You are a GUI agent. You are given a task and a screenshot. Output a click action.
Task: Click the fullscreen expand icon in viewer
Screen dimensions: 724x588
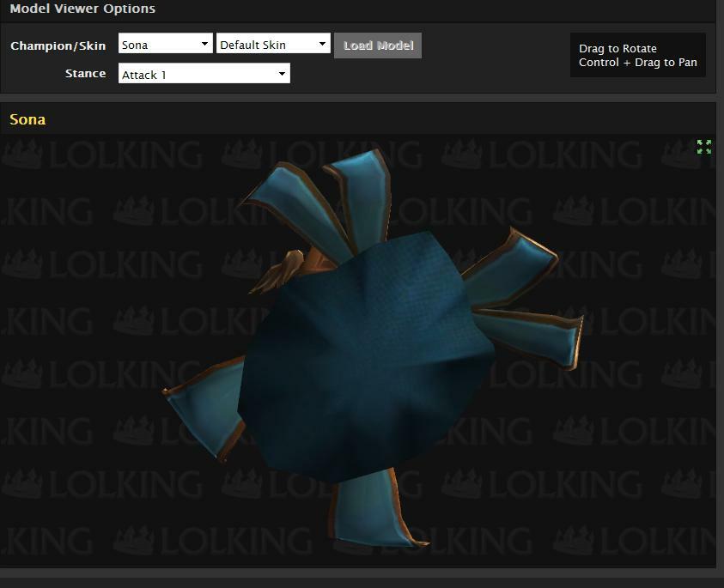pos(703,147)
